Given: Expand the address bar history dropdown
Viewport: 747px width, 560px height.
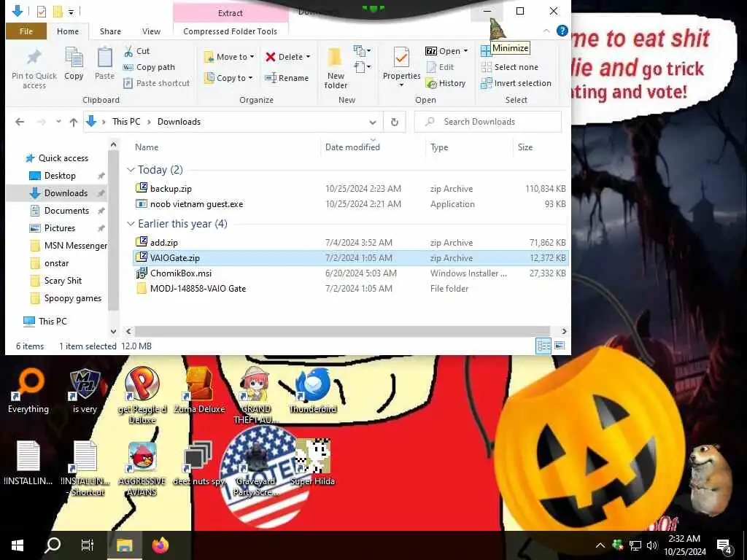Looking at the screenshot, I should point(373,122).
